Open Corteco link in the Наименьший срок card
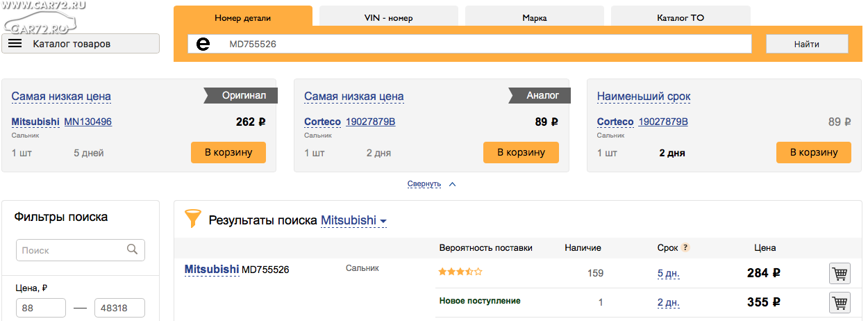Image resolution: width=868 pixels, height=321 pixels. (615, 122)
